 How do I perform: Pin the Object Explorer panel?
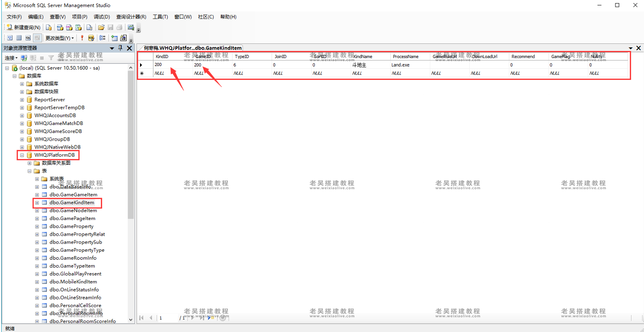(120, 48)
